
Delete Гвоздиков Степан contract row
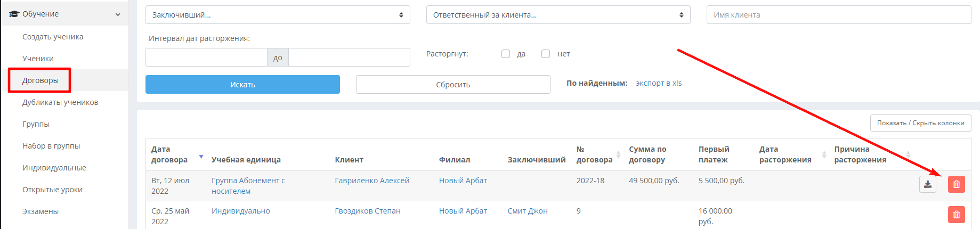[x=957, y=215]
